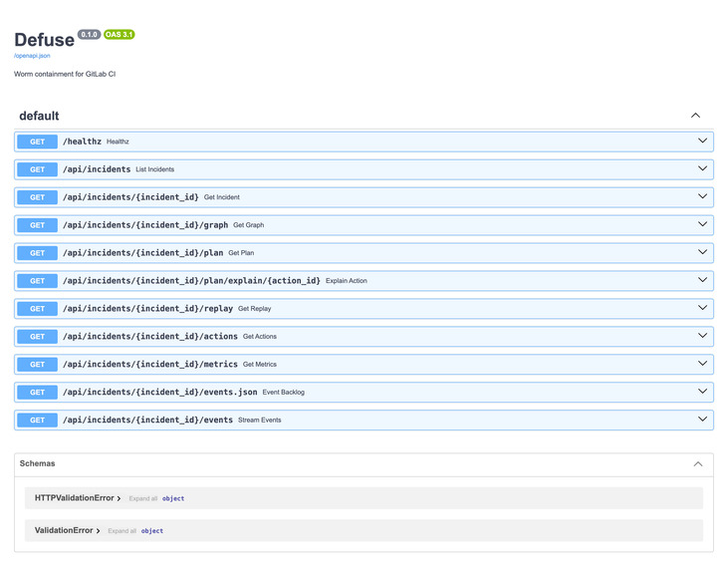Collapse the default section chevron
728x571 pixels.
point(695,116)
